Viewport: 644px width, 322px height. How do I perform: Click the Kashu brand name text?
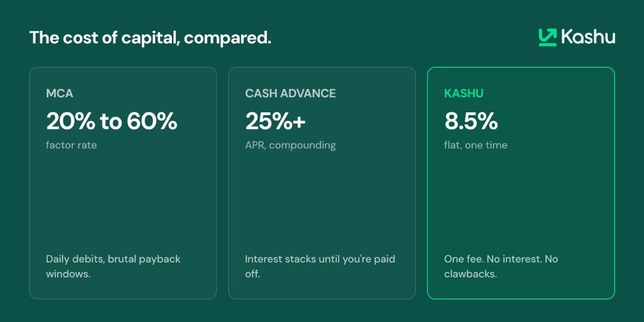click(588, 37)
